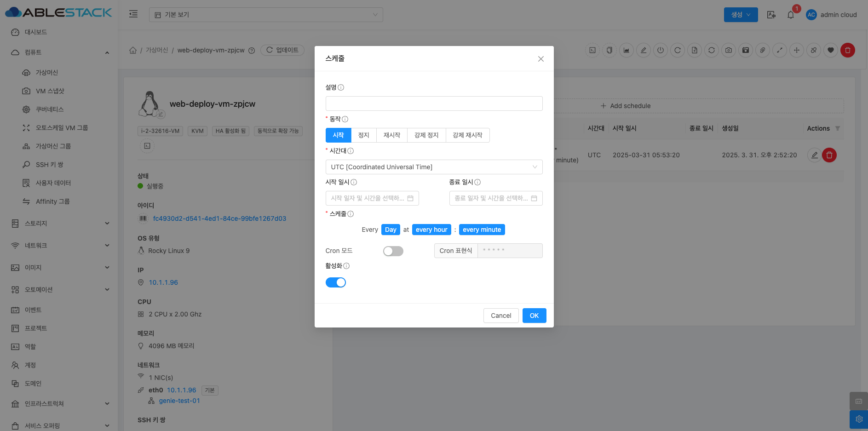Screen dimensions: 868x431
Task: Click the heart favorite icon in toolbar
Action: tap(830, 50)
